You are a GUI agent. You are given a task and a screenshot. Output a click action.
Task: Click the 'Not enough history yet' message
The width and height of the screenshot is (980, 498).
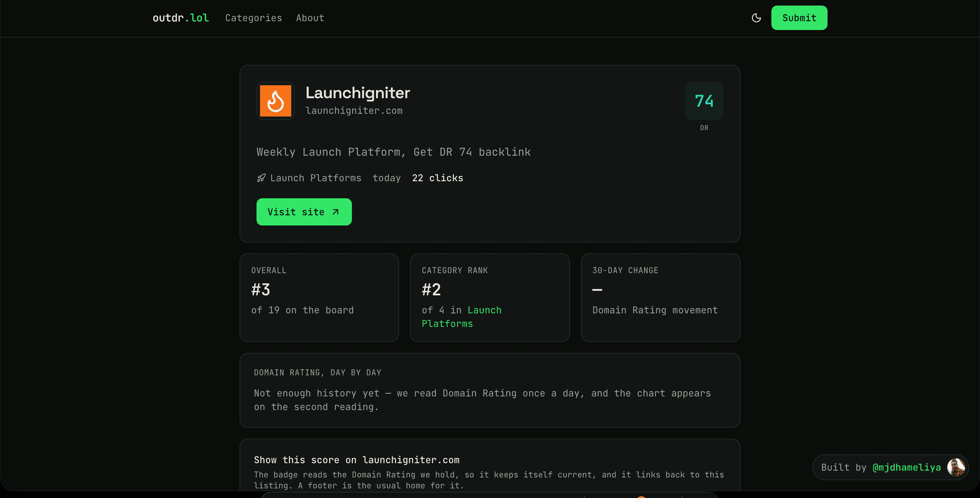point(482,400)
